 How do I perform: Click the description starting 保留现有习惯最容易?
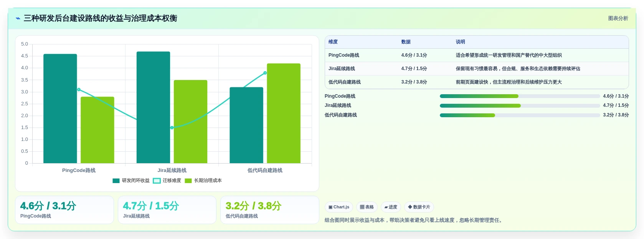pos(518,69)
